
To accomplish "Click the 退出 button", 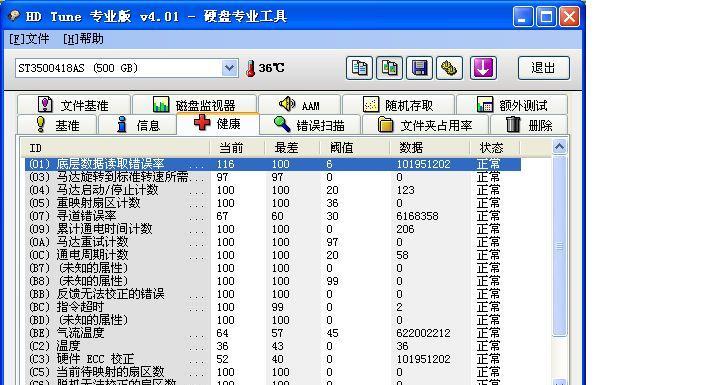I will pyautogui.click(x=544, y=68).
